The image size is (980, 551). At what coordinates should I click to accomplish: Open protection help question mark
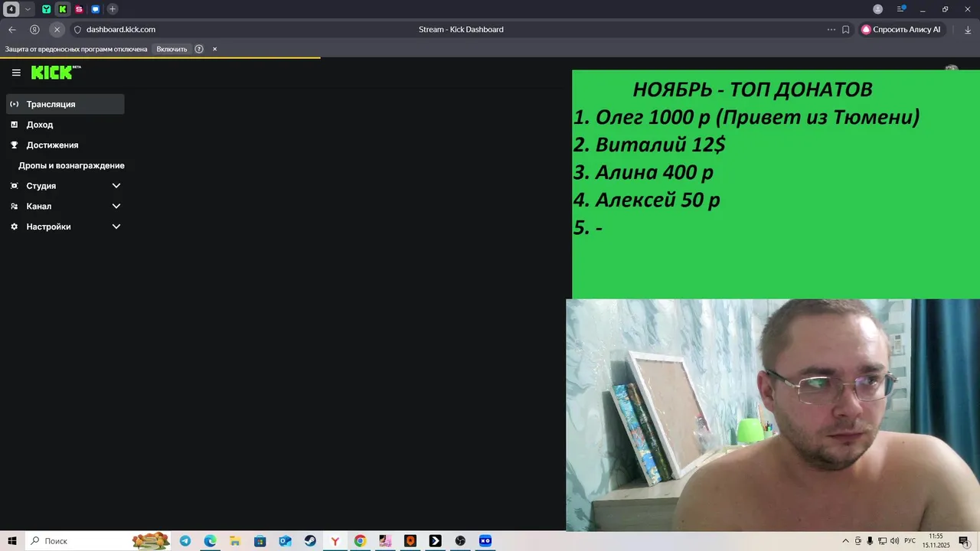click(199, 49)
